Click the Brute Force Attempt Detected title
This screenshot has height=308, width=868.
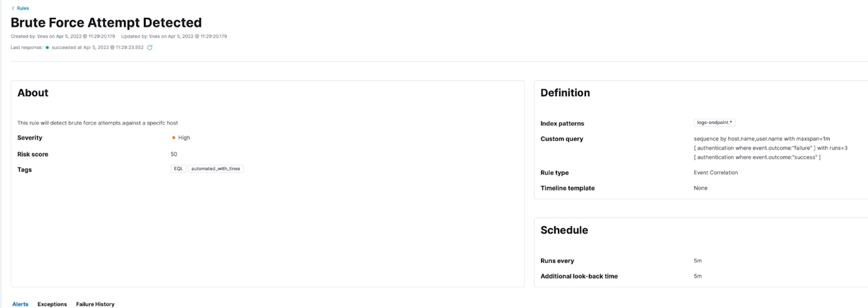(x=106, y=23)
